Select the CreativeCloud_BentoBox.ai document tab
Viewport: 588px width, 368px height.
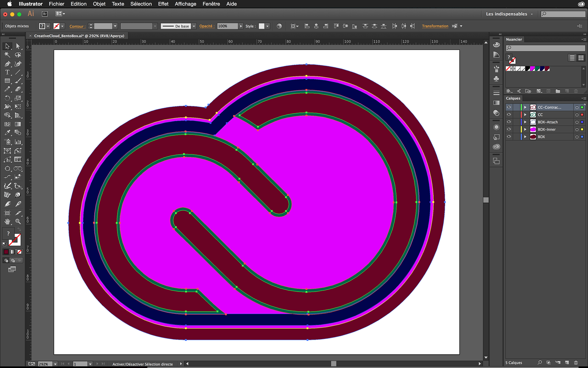pos(79,36)
